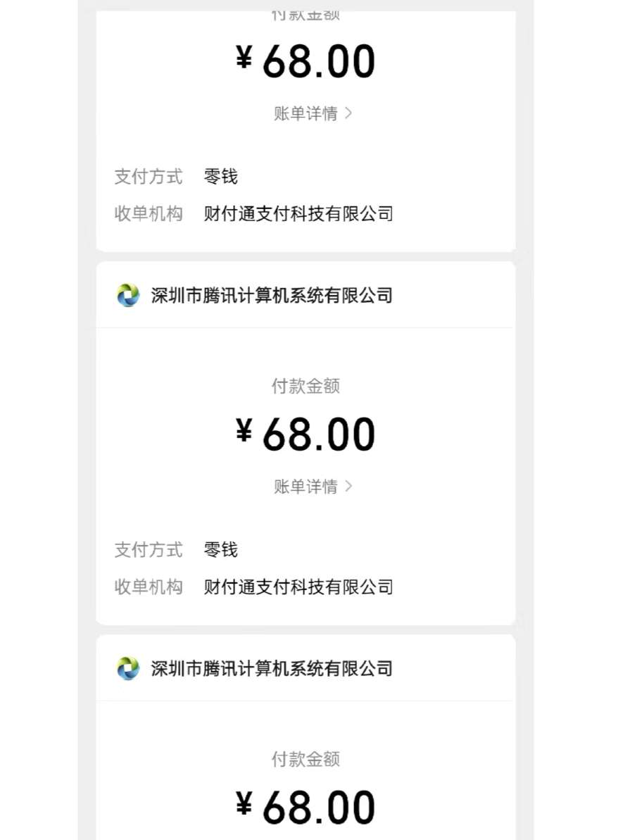Click the 零钱 payment method in the middle card

point(221,549)
